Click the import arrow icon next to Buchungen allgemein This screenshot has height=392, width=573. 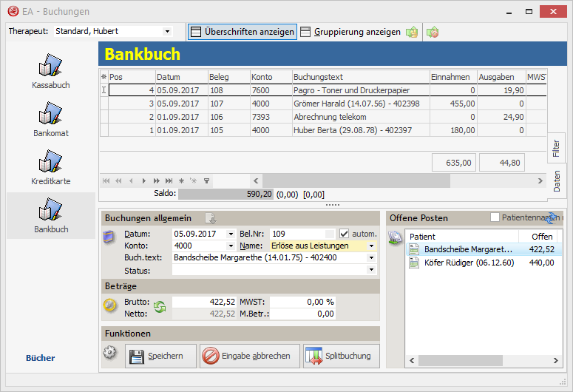point(210,218)
